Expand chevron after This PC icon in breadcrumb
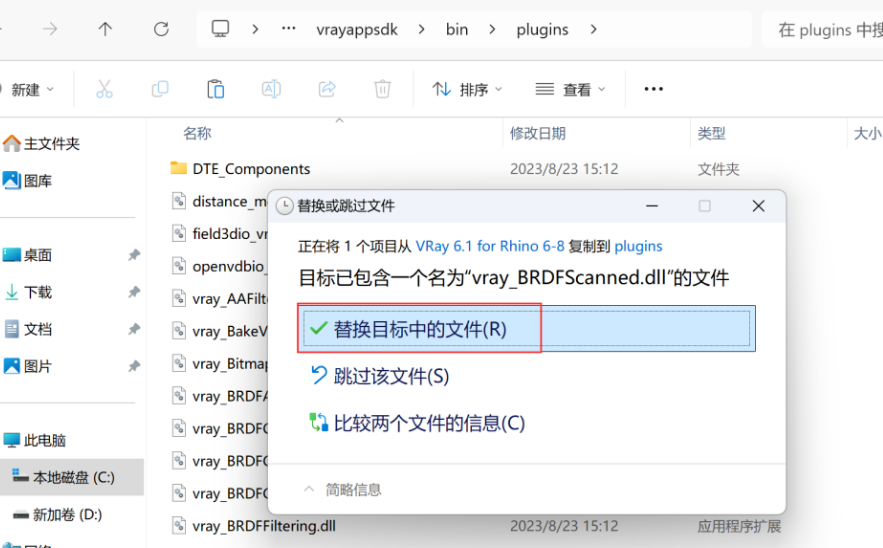The height and width of the screenshot is (548, 883). tap(255, 29)
